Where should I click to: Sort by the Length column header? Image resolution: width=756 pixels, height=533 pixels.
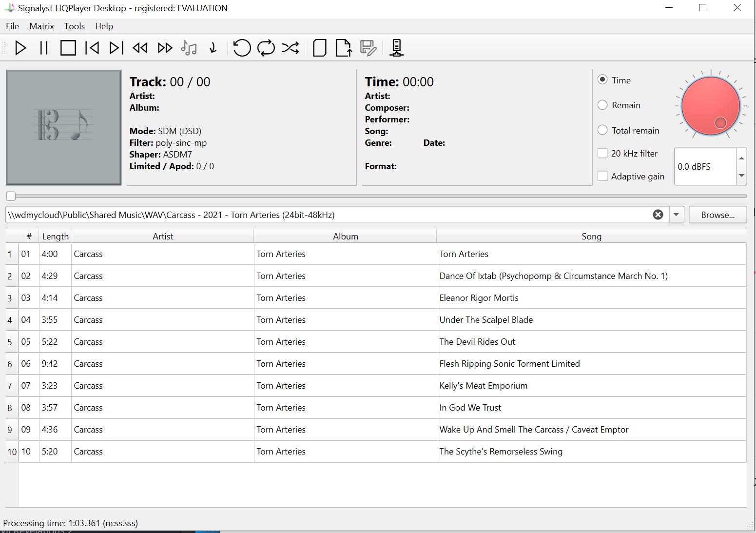[55, 236]
